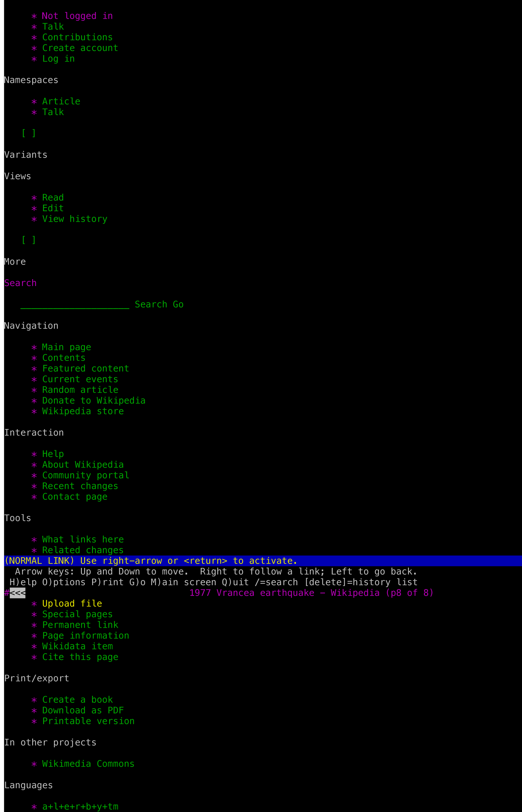This screenshot has height=812, width=522.
Task: Click H)elp in the Lynx command bar
Action: coord(23,582)
